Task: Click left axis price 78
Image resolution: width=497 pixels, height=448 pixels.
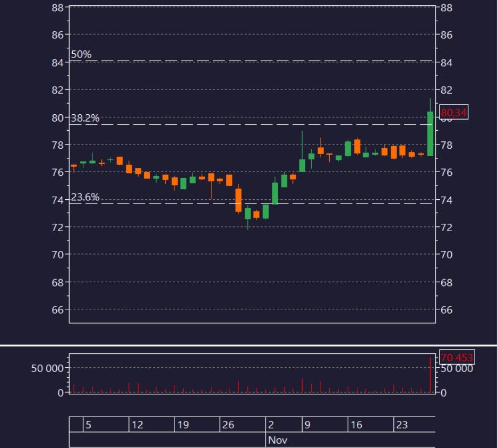Action: click(58, 145)
